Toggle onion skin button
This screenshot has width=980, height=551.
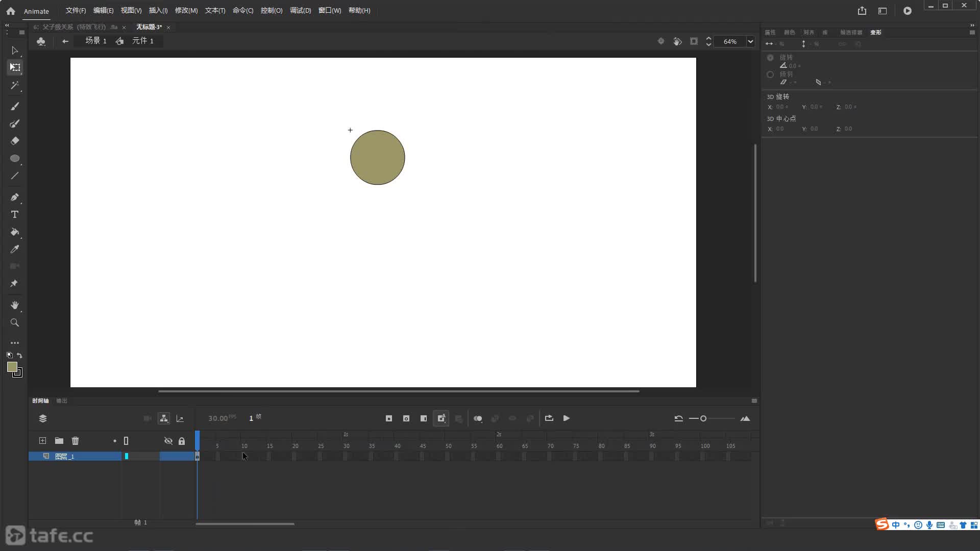click(478, 418)
